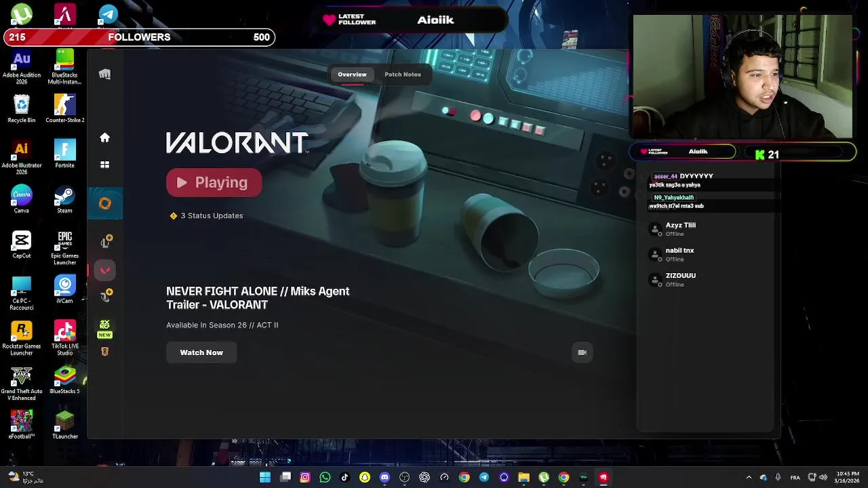868x488 pixels.
Task: Go to Riot Client home
Action: coord(104,138)
